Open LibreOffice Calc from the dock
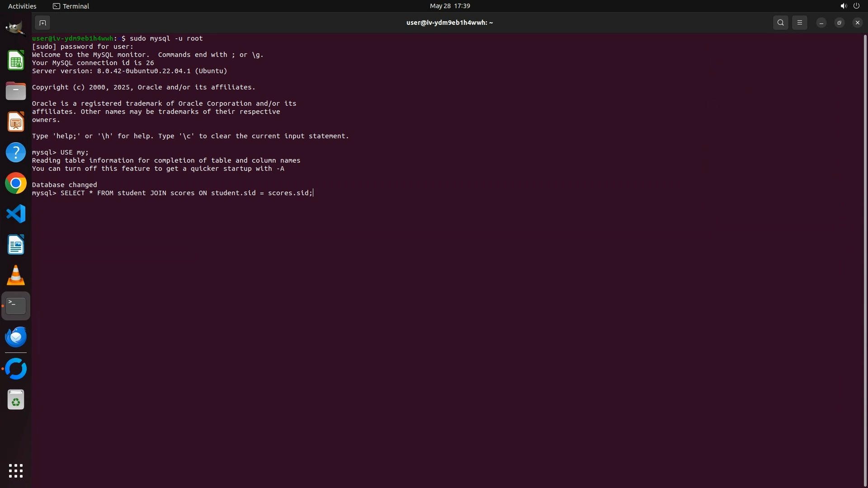Image resolution: width=868 pixels, height=488 pixels. pyautogui.click(x=16, y=61)
